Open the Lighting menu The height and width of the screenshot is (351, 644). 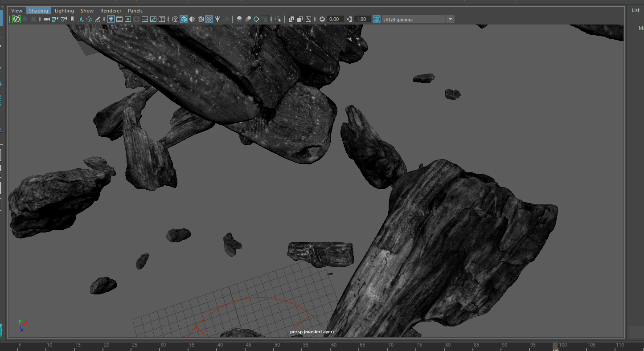click(64, 11)
